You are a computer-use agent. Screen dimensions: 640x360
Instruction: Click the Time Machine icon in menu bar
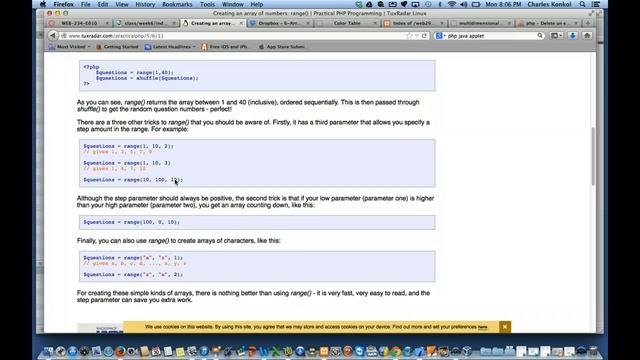coord(428,4)
